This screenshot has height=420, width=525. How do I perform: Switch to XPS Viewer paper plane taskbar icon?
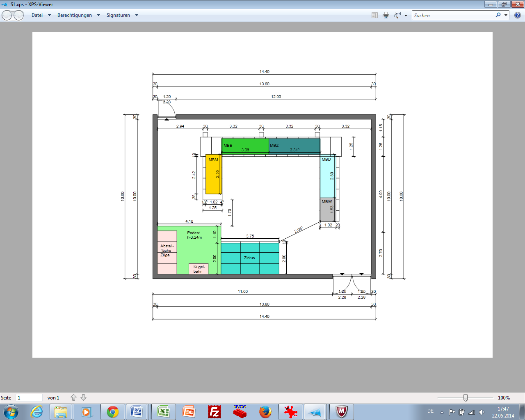315,412
